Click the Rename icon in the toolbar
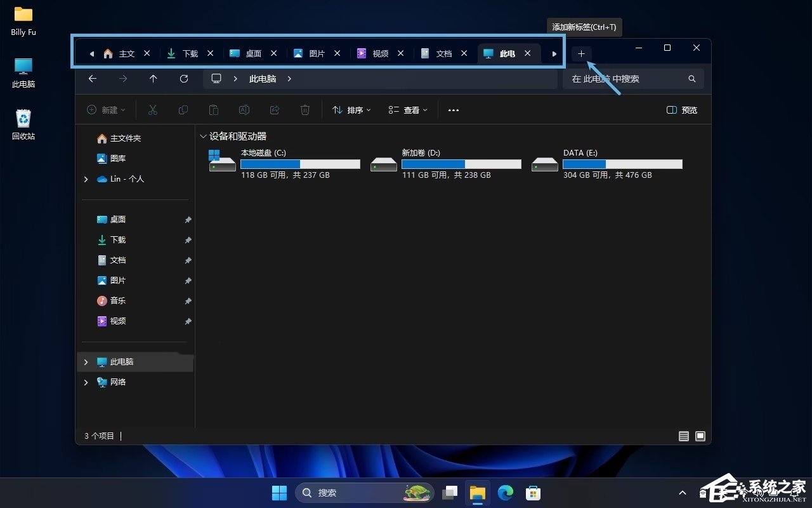The image size is (812, 508). tap(244, 110)
